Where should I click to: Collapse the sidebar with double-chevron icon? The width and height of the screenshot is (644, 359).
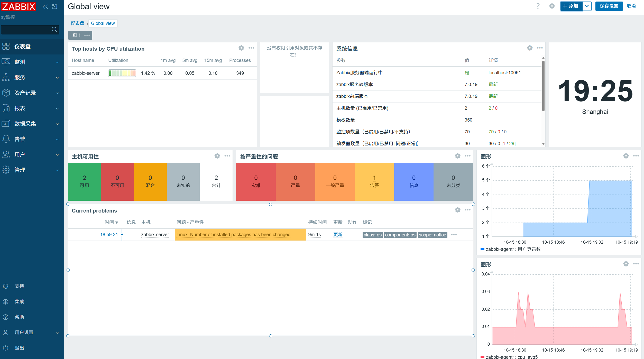45,7
